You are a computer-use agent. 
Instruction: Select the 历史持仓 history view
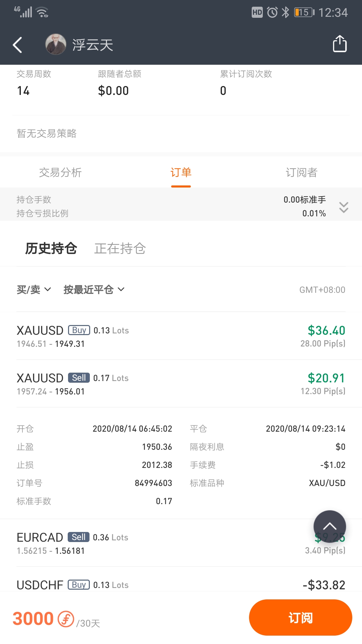51,249
